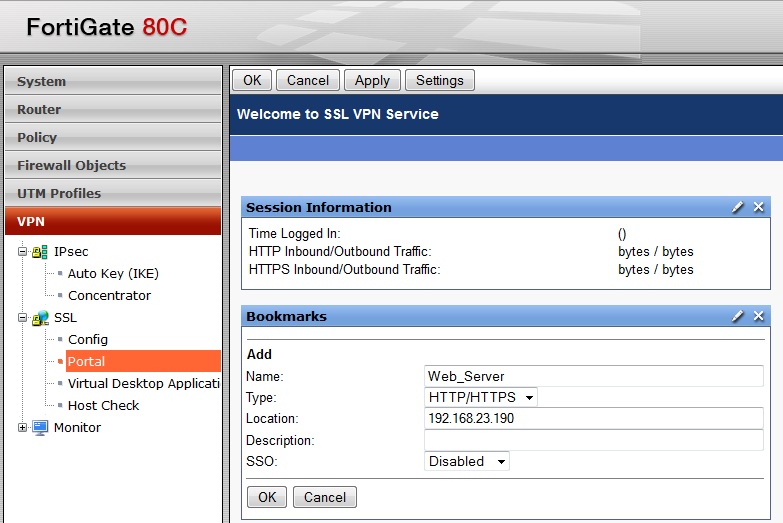Expand the Monitor tree node
The image size is (783, 523).
(22, 428)
